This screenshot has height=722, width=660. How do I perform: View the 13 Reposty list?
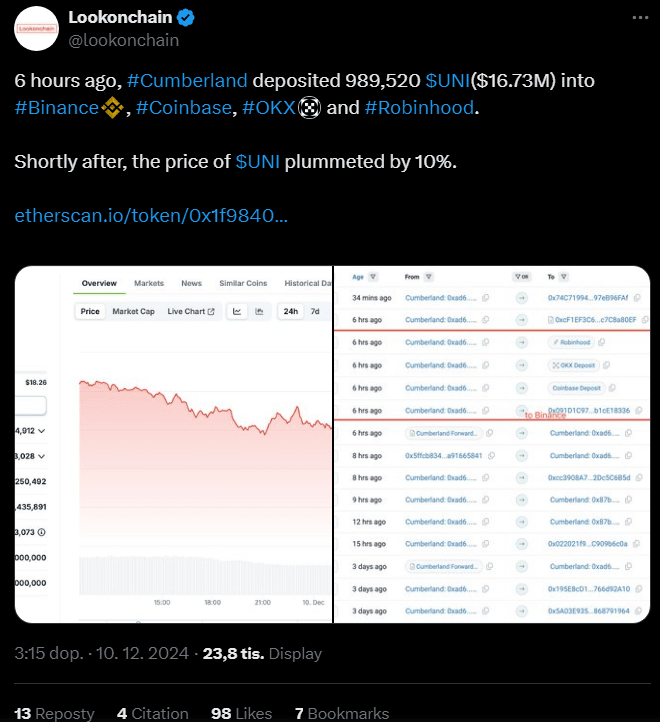54,713
